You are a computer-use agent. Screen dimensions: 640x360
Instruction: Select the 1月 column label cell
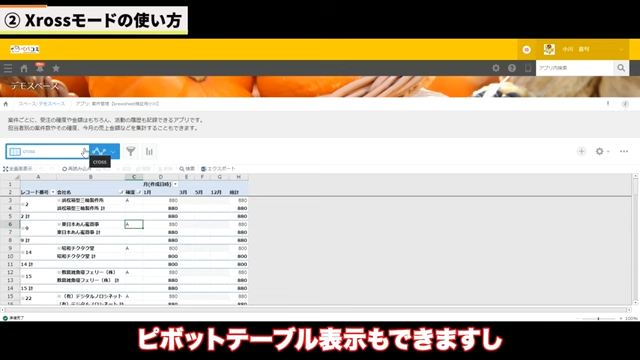(160, 192)
